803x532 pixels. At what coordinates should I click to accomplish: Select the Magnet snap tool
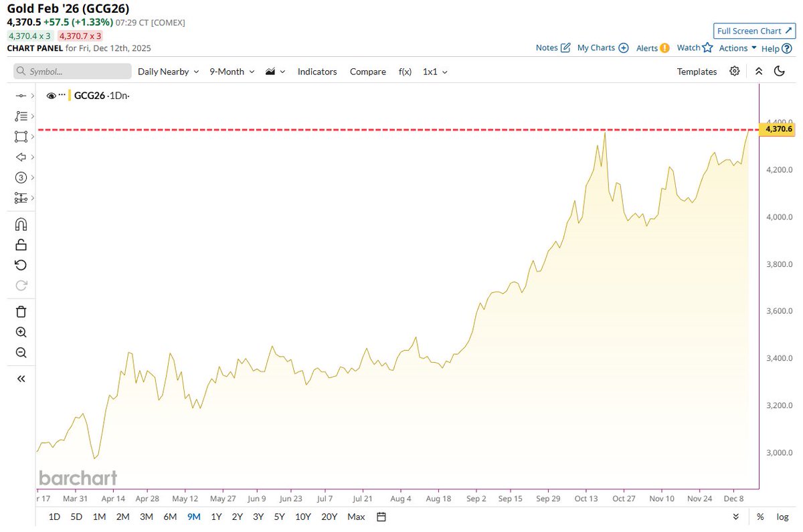(21, 224)
